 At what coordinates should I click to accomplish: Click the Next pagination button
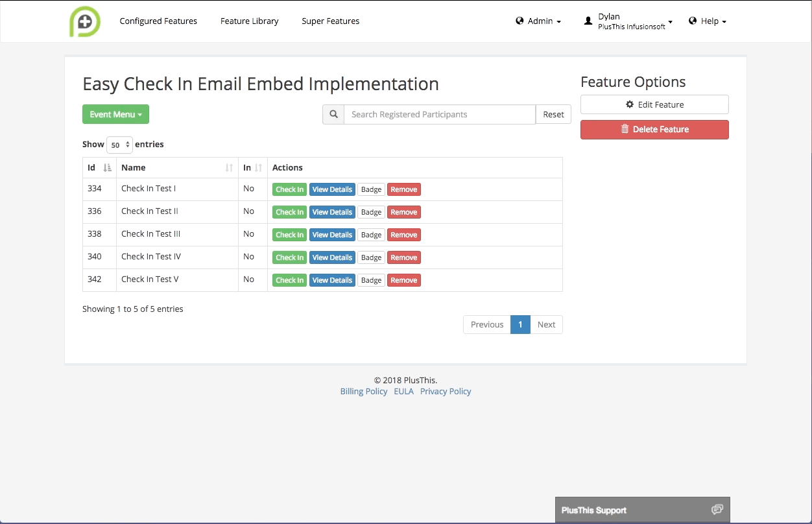click(546, 324)
